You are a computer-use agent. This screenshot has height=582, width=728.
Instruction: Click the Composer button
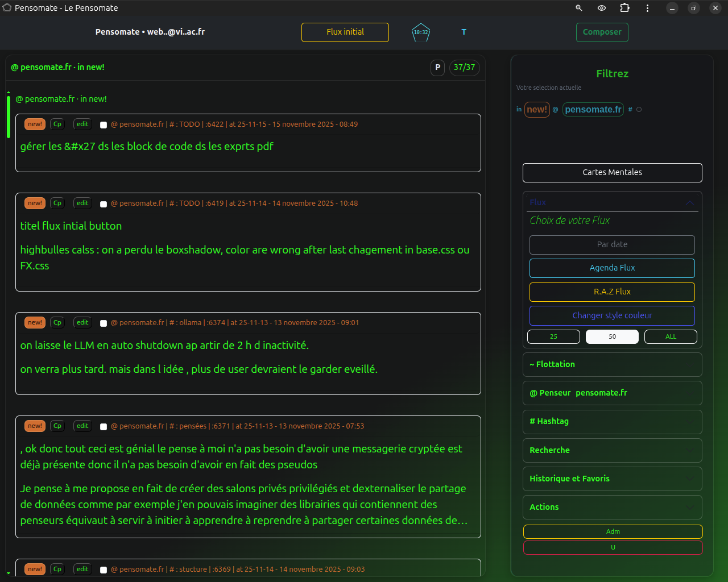coord(602,32)
